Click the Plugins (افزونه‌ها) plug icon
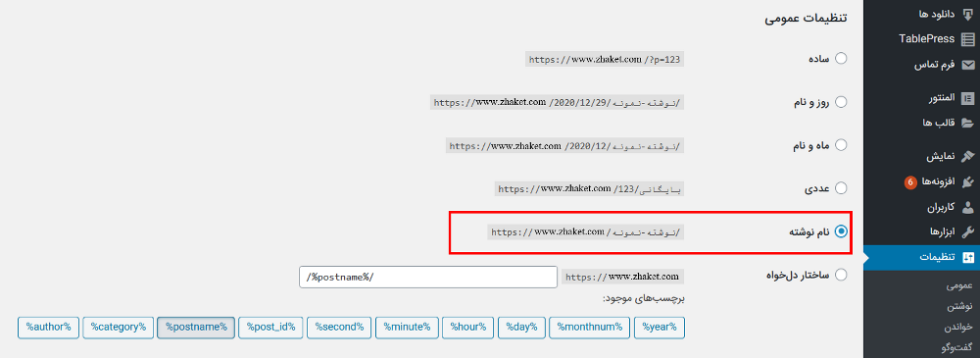This screenshot has height=358, width=980. 967,181
